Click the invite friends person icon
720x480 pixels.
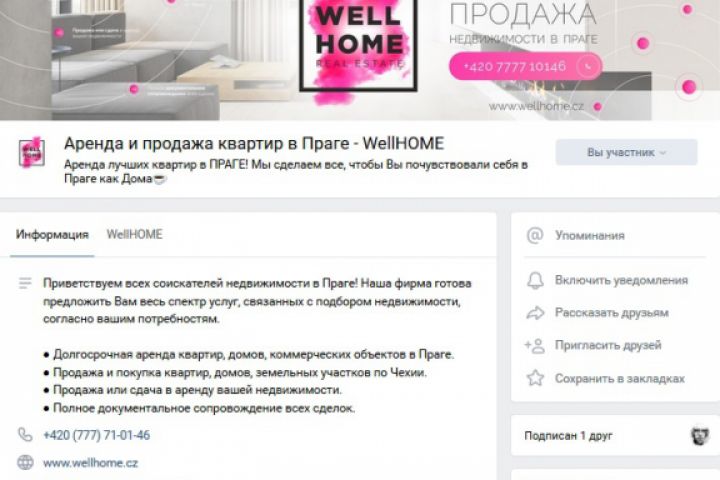tap(535, 345)
